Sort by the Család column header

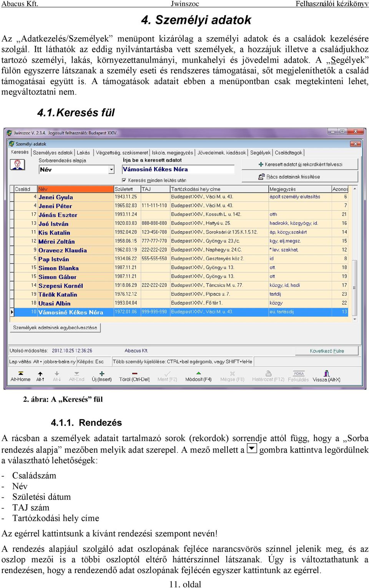[25, 189]
